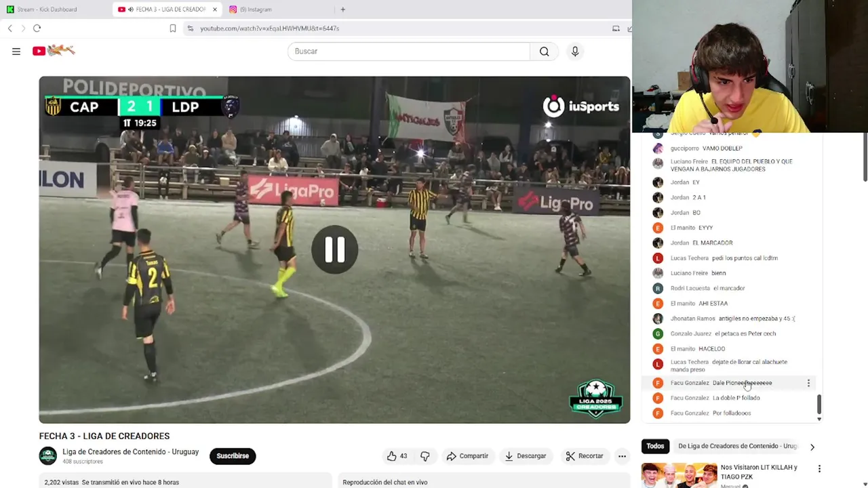Click the youtube.com address bar URL
This screenshot has height=488, width=868.
pyautogui.click(x=269, y=28)
